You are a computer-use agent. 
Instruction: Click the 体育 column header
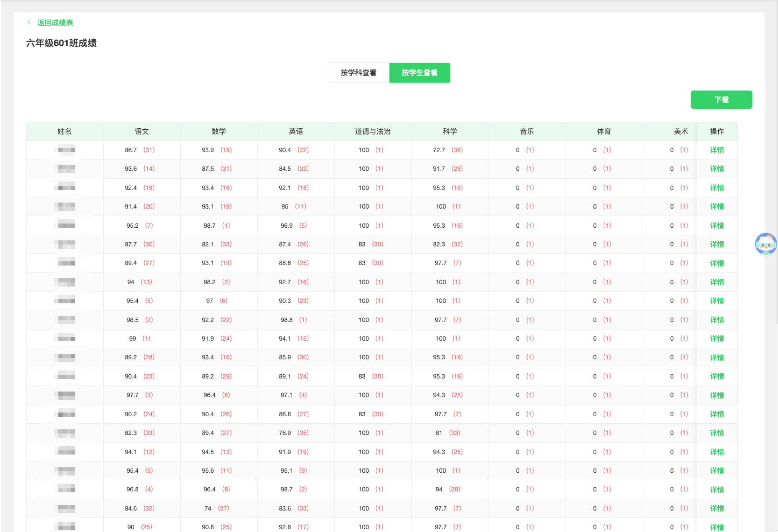[604, 131]
